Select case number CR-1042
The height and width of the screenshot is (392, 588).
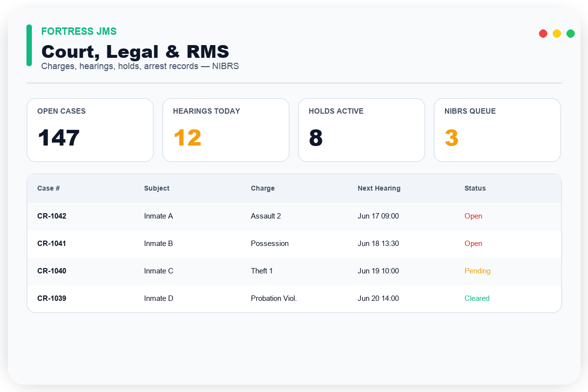point(52,216)
